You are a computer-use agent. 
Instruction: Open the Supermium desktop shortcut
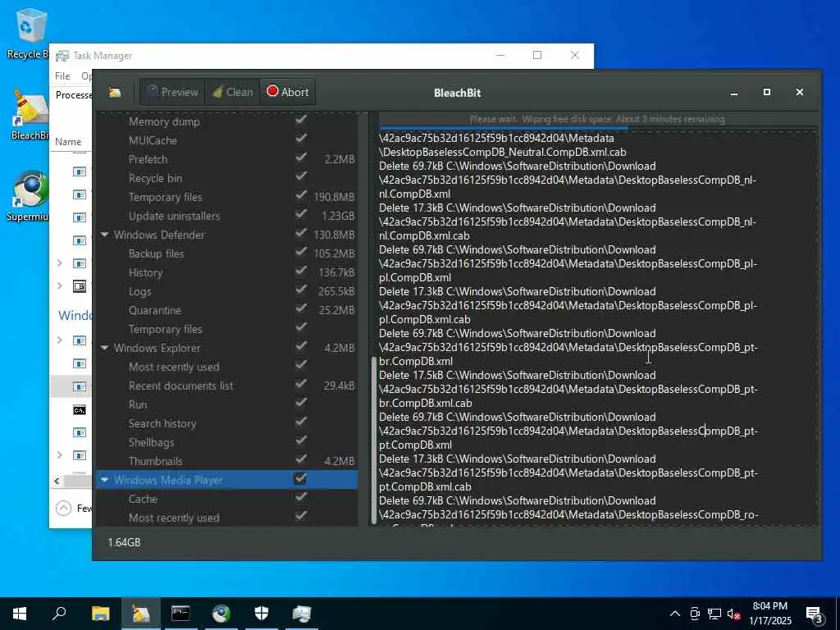click(29, 196)
